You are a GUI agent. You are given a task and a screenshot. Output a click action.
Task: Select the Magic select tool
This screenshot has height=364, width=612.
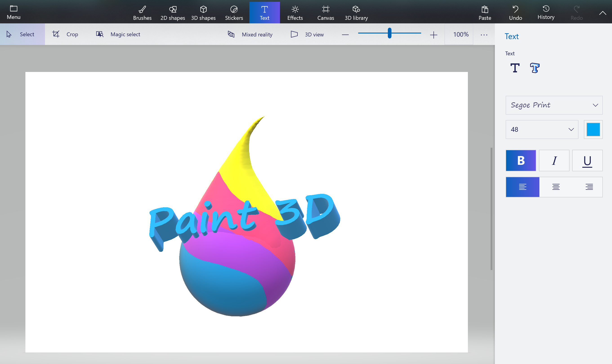(118, 34)
